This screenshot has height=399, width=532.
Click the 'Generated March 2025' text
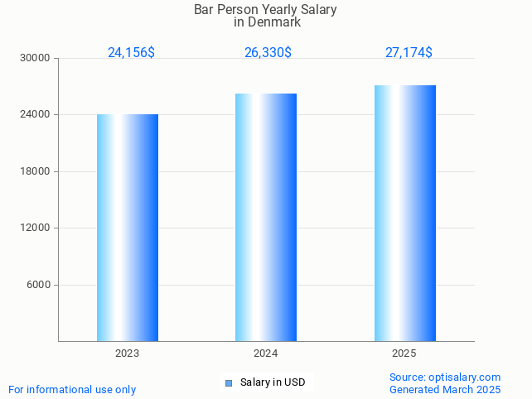point(445,389)
